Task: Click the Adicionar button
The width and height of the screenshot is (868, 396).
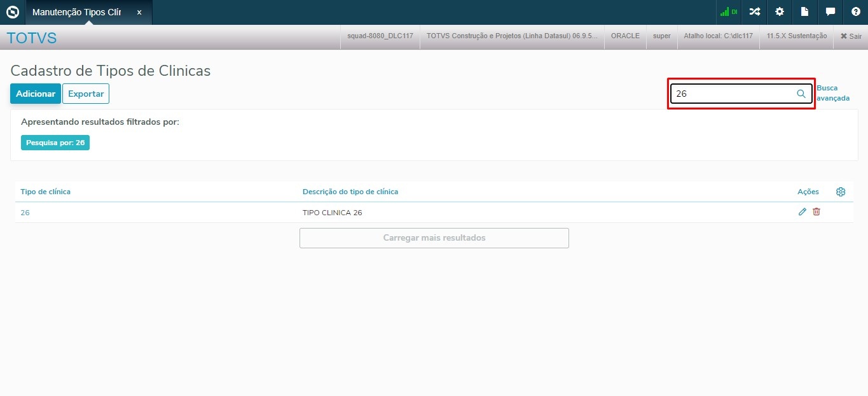Action: (x=36, y=94)
